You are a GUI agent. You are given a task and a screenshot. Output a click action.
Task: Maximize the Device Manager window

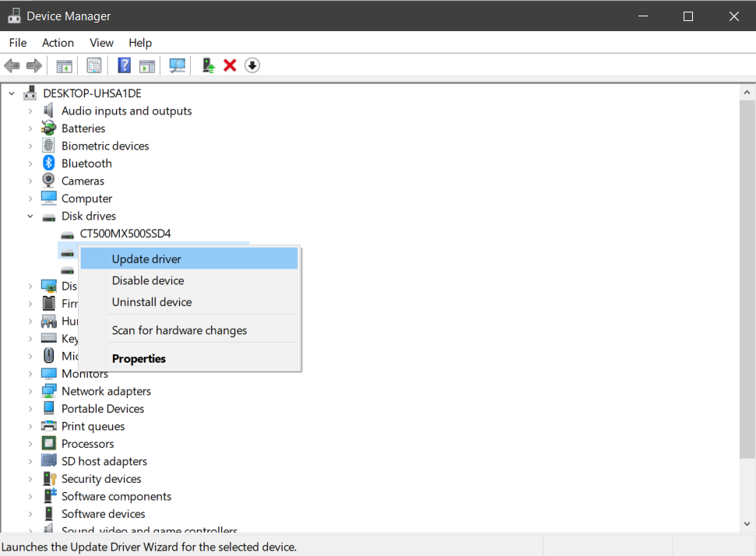(688, 16)
